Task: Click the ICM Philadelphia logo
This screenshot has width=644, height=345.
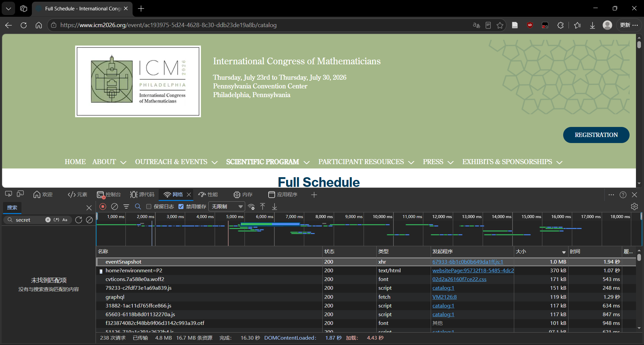Action: coord(138,81)
